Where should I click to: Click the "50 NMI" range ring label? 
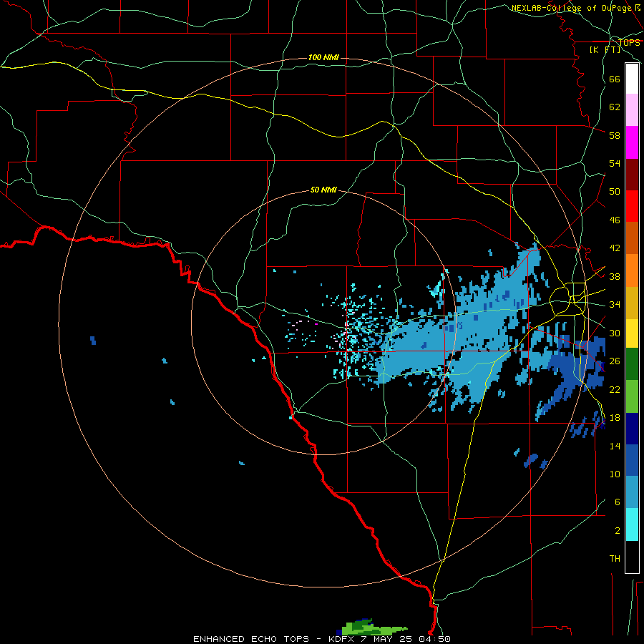click(323, 190)
